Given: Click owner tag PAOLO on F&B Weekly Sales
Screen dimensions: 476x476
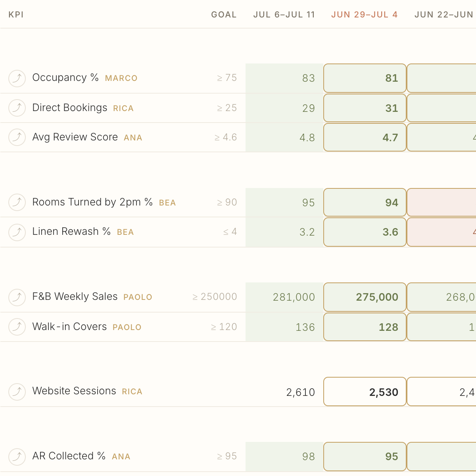Looking at the screenshot, I should 138,297.
